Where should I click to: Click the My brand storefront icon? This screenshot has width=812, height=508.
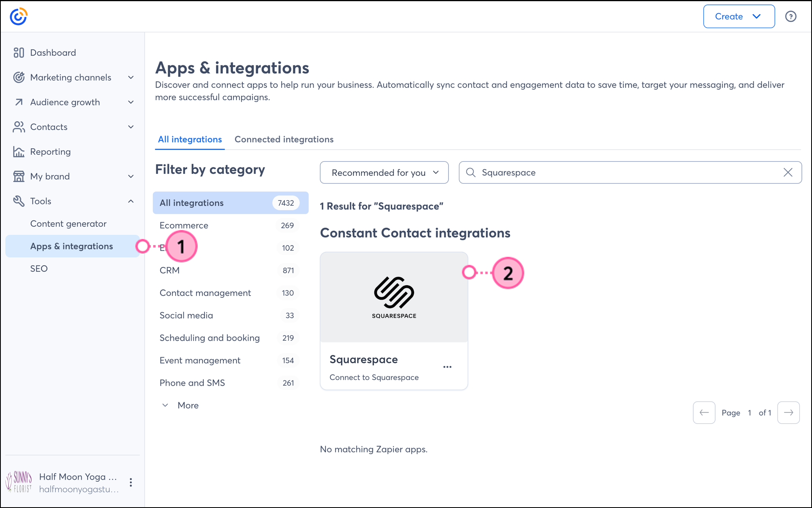(x=19, y=176)
